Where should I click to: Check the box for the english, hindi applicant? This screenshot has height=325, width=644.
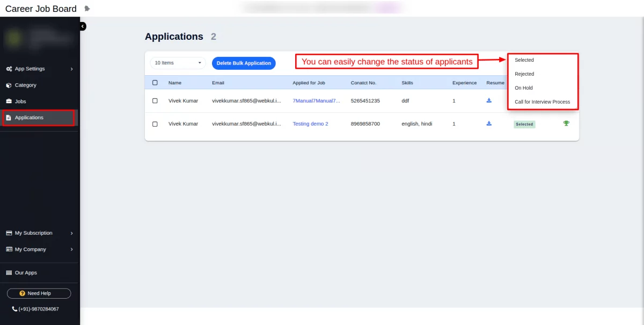coord(155,124)
